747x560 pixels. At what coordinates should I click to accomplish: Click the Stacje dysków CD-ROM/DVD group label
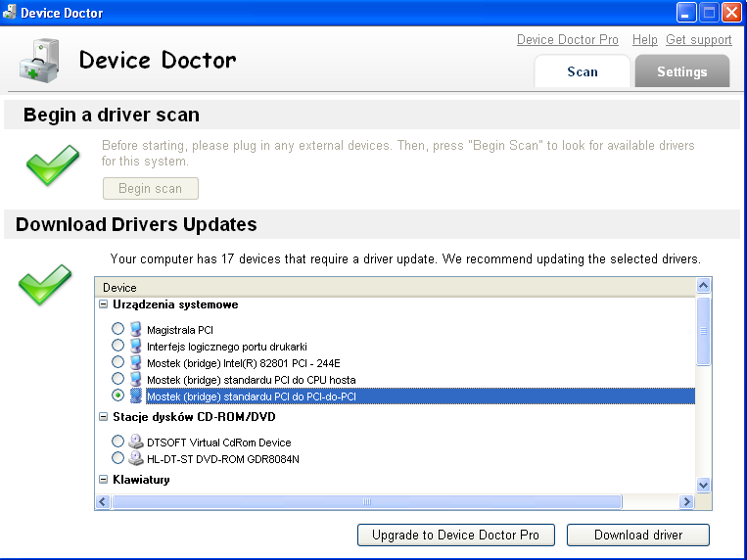point(194,416)
